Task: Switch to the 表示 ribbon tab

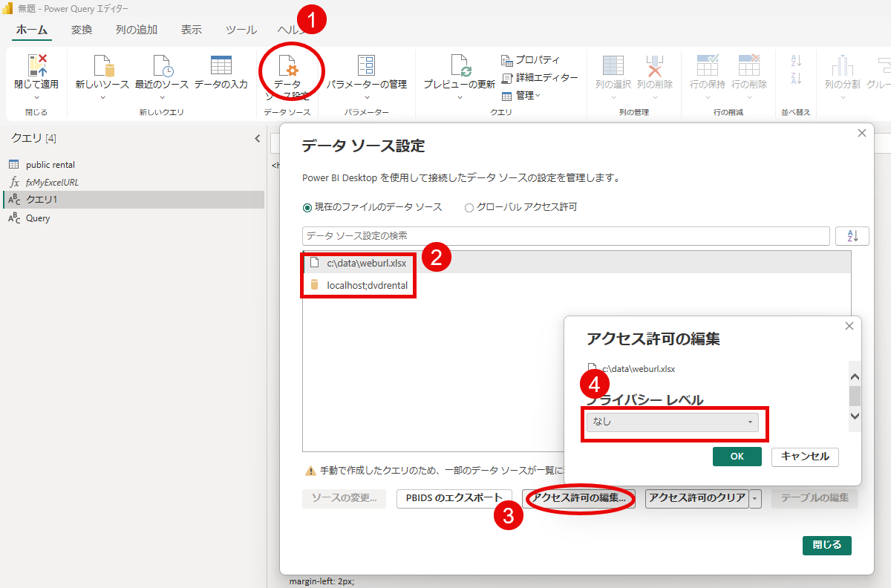Action: pyautogui.click(x=191, y=30)
